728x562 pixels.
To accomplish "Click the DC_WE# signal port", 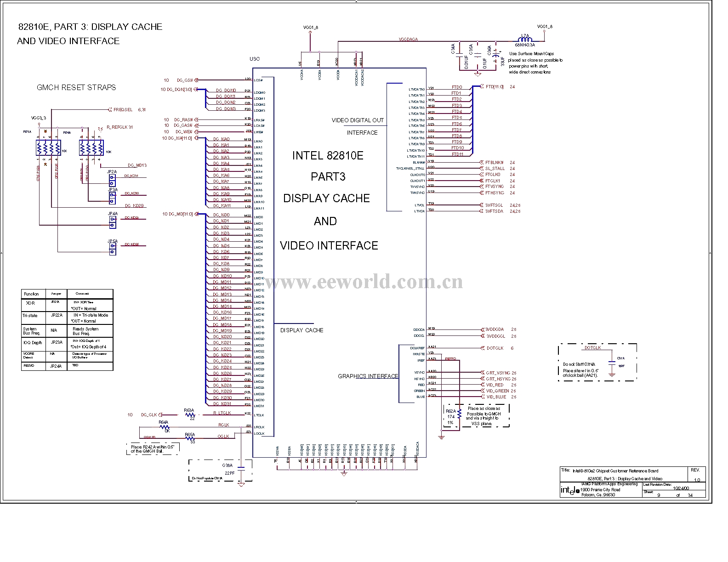I will (x=187, y=132).
